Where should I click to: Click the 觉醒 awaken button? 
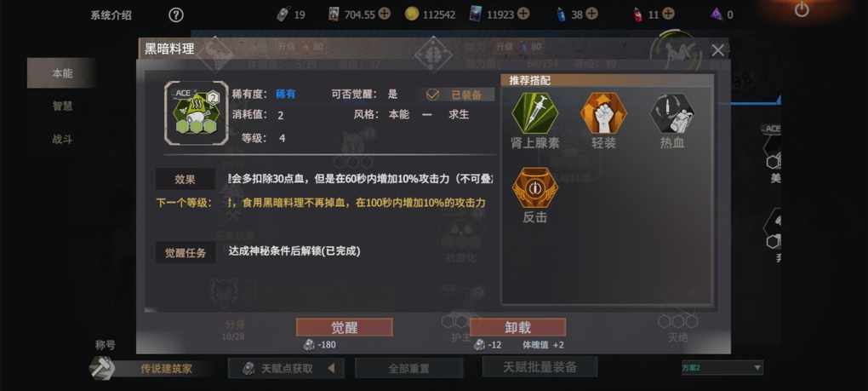click(x=345, y=327)
